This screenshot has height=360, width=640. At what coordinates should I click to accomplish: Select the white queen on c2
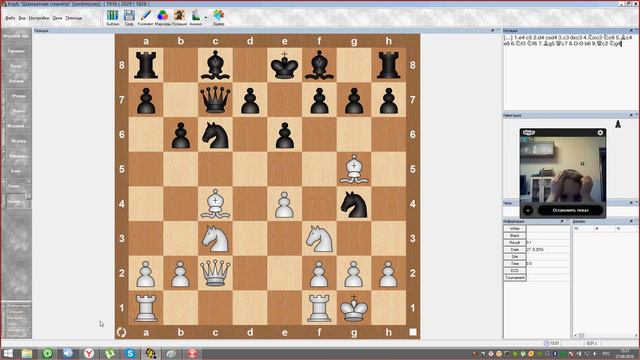coord(215,273)
